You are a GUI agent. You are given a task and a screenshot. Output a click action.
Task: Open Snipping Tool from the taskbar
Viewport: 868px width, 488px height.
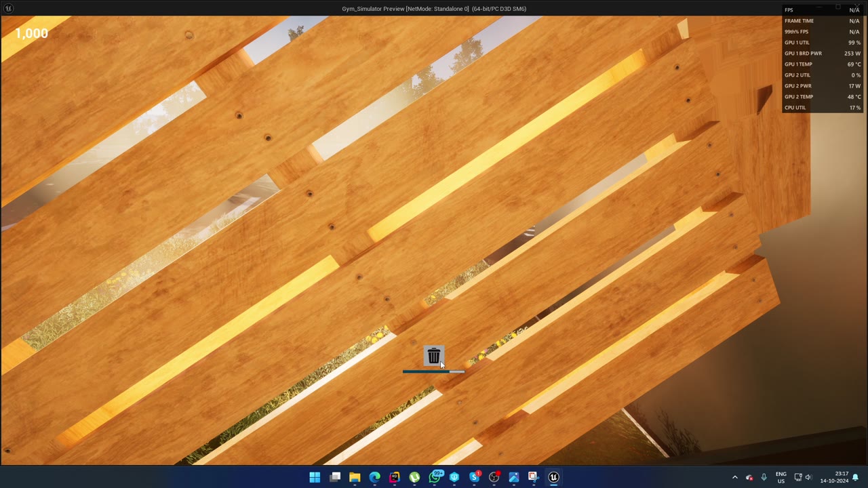tap(534, 477)
